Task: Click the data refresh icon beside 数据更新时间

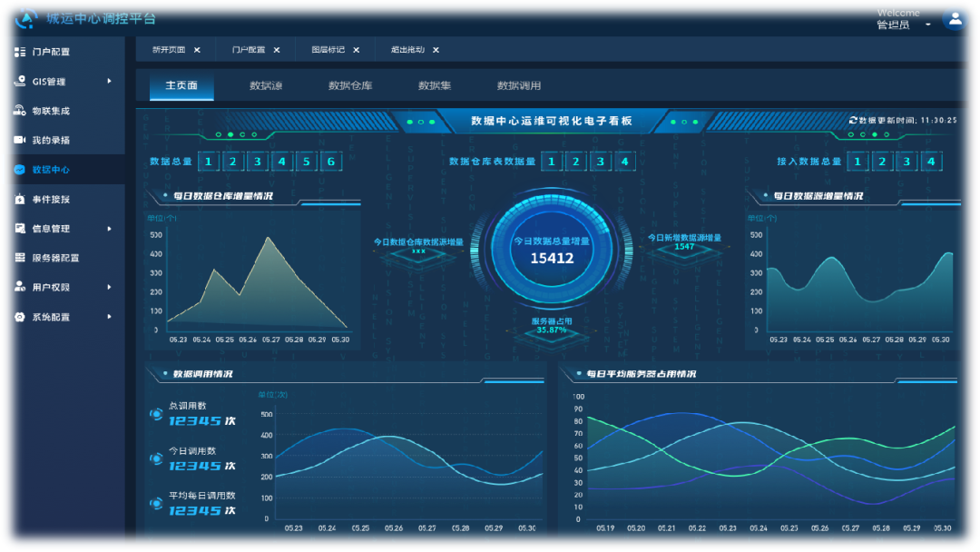Action: [853, 120]
